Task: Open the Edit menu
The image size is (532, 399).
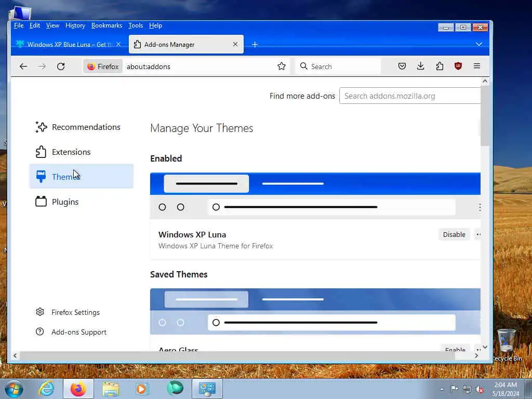Action: point(35,25)
